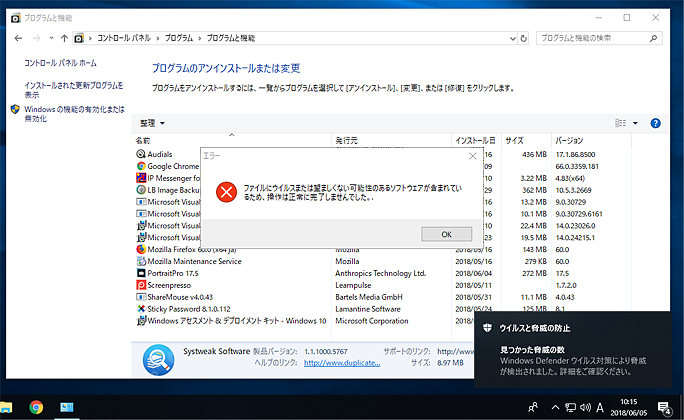The width and height of the screenshot is (684, 420).
Task: Expand the view options dropdown arrow
Action: (635, 123)
